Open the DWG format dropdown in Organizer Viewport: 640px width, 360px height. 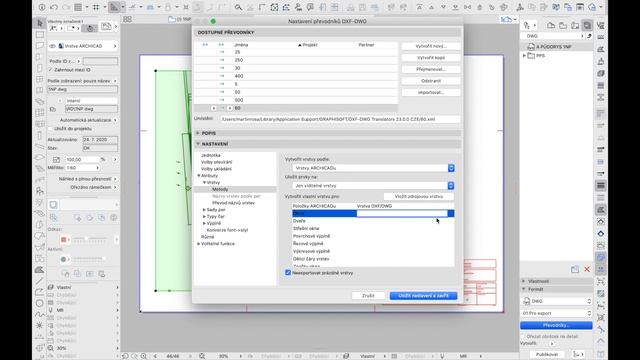557,301
